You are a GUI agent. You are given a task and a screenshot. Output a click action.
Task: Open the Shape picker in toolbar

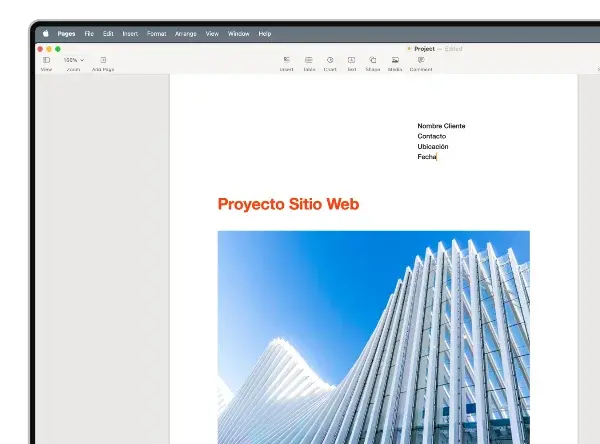pyautogui.click(x=373, y=60)
